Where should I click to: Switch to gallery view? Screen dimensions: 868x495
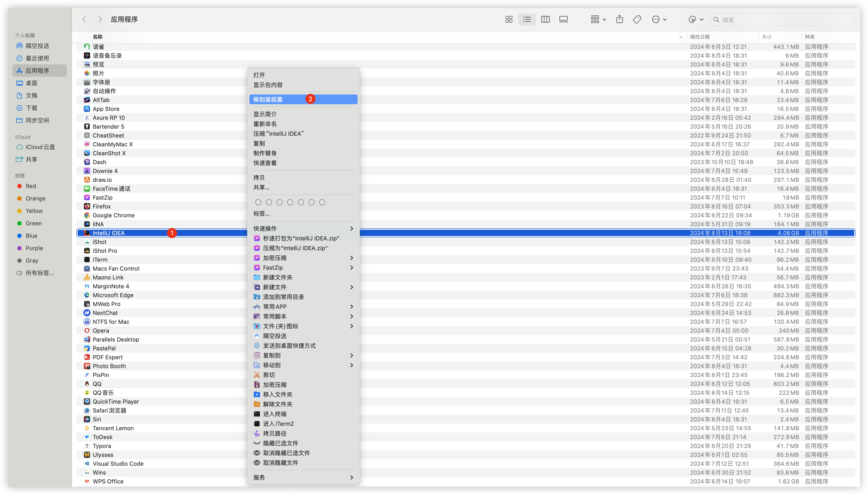click(x=563, y=19)
